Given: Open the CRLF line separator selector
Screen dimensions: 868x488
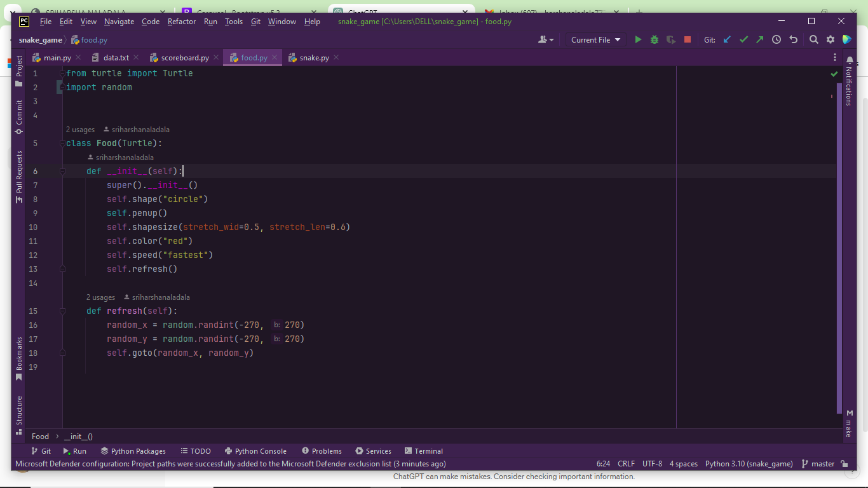Looking at the screenshot, I should 626,464.
